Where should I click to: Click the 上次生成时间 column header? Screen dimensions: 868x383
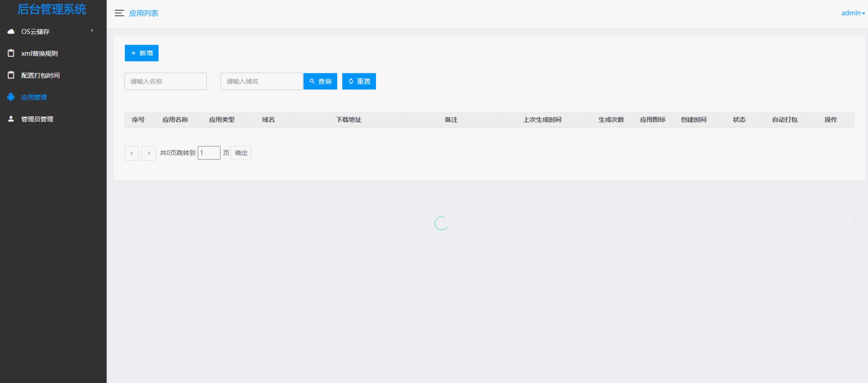pyautogui.click(x=542, y=120)
